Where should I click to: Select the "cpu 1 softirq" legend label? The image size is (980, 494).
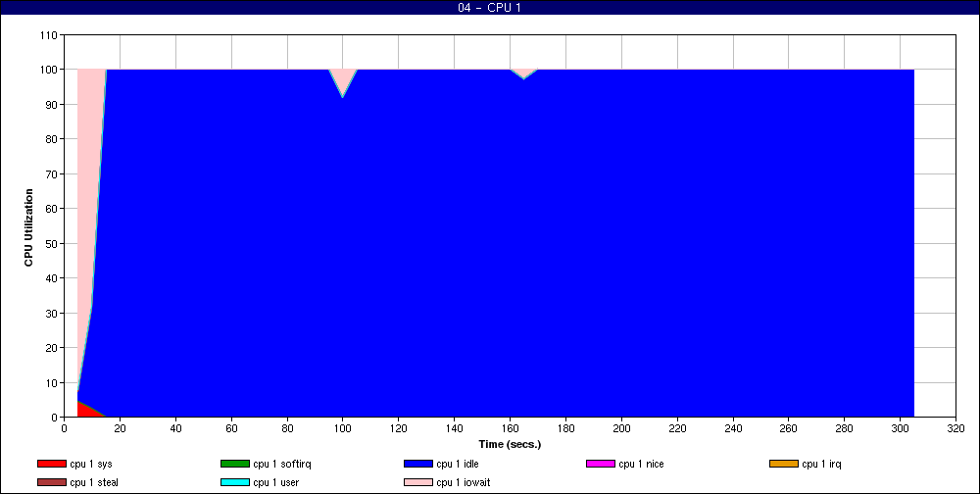[x=282, y=464]
